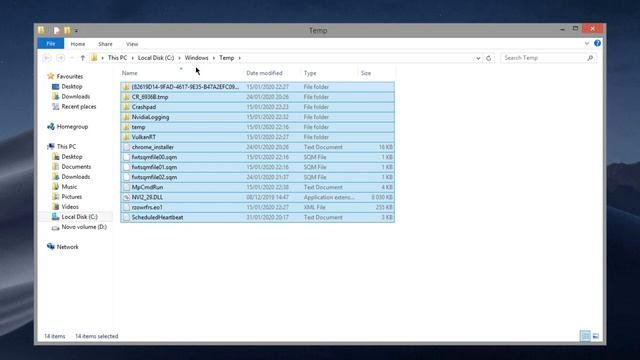Open the dropdown arrow after Windows breadcrumb
The image size is (640, 360).
(213, 58)
